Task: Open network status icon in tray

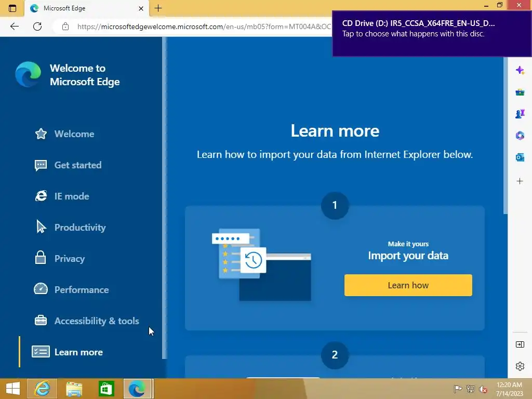Action: 471,389
